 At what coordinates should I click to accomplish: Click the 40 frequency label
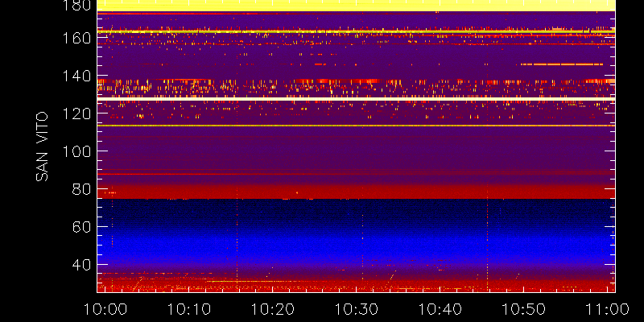pos(80,265)
